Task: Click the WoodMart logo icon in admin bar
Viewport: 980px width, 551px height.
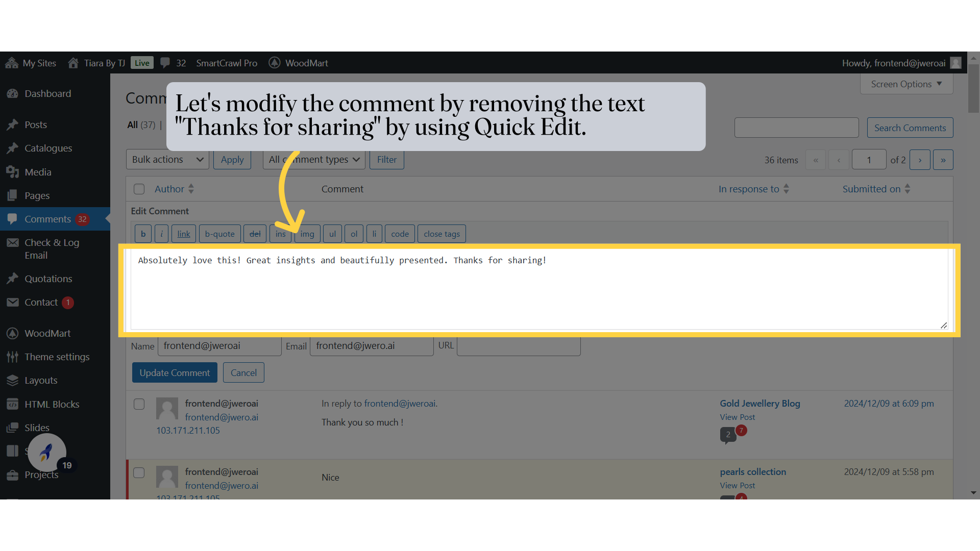Action: point(275,63)
